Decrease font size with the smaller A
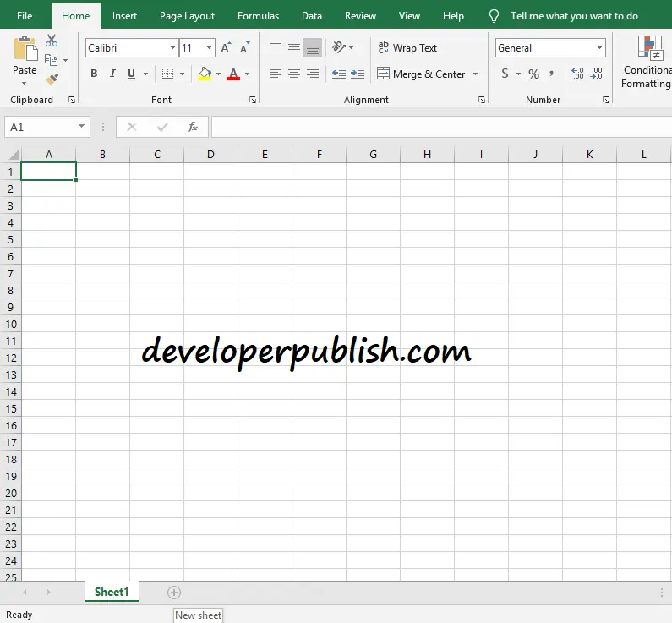The image size is (672, 623). pos(245,47)
